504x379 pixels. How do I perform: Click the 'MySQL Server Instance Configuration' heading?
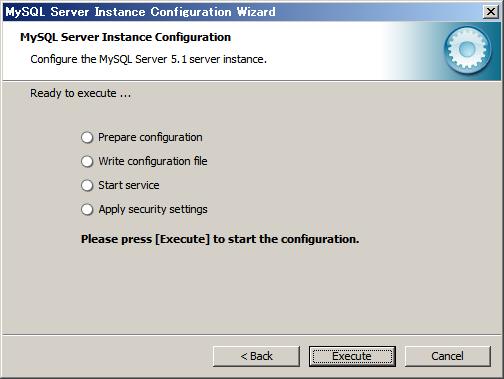(125, 37)
